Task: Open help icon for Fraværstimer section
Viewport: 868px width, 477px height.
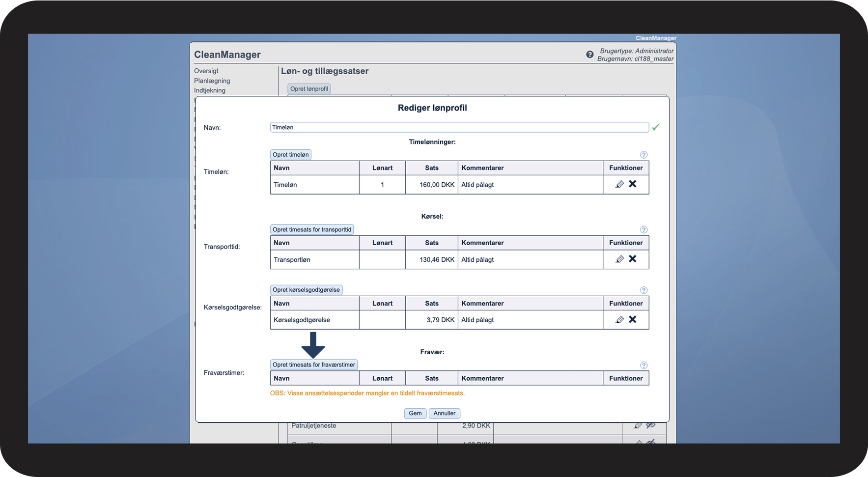Action: pyautogui.click(x=644, y=365)
